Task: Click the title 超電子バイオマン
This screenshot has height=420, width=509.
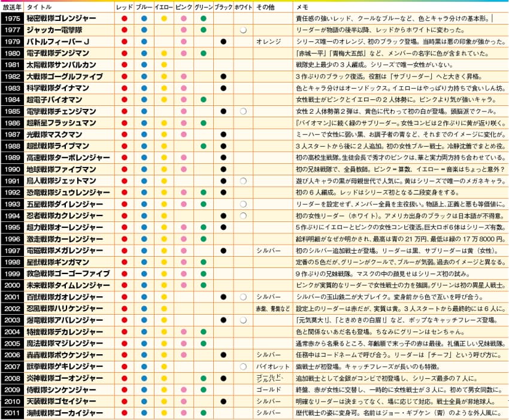Action: pos(54,100)
